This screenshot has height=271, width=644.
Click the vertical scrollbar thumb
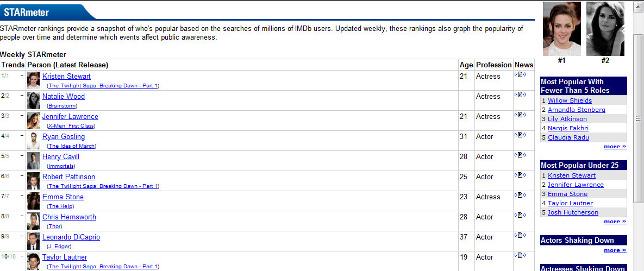click(x=638, y=118)
